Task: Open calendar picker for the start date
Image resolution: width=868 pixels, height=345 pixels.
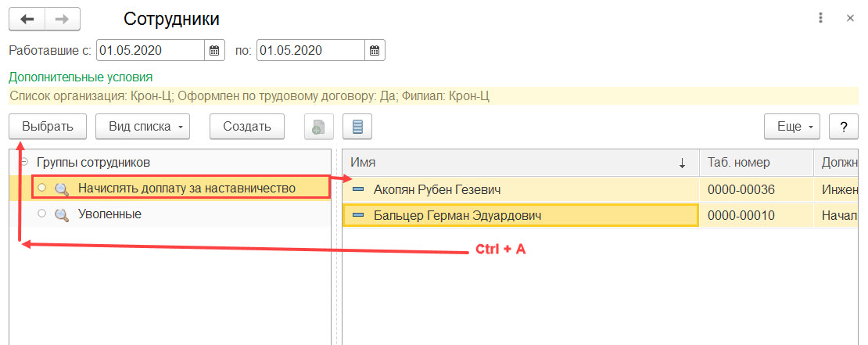Action: pos(214,50)
